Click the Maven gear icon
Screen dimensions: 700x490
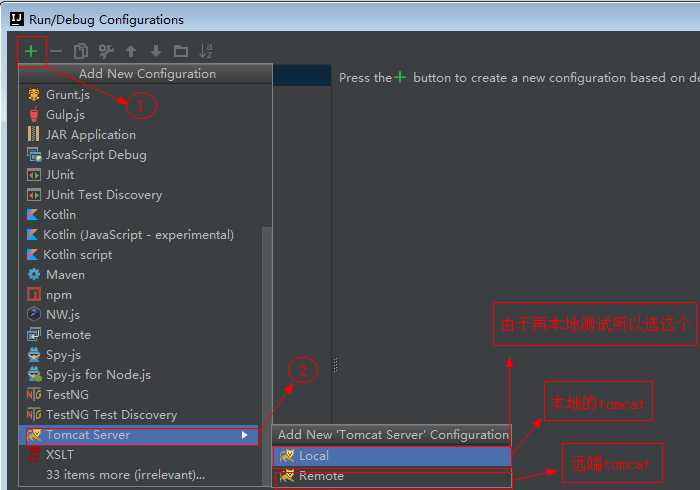(34, 274)
